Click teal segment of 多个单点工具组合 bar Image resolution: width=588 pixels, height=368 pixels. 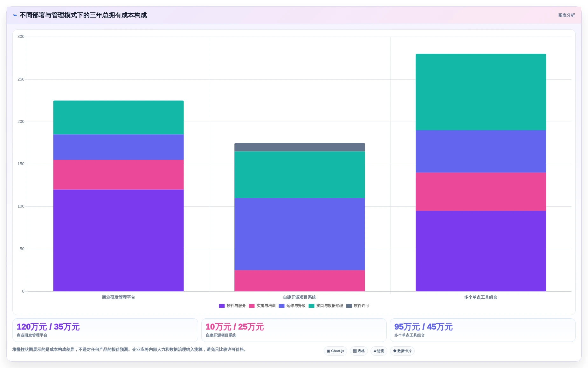pyautogui.click(x=481, y=92)
